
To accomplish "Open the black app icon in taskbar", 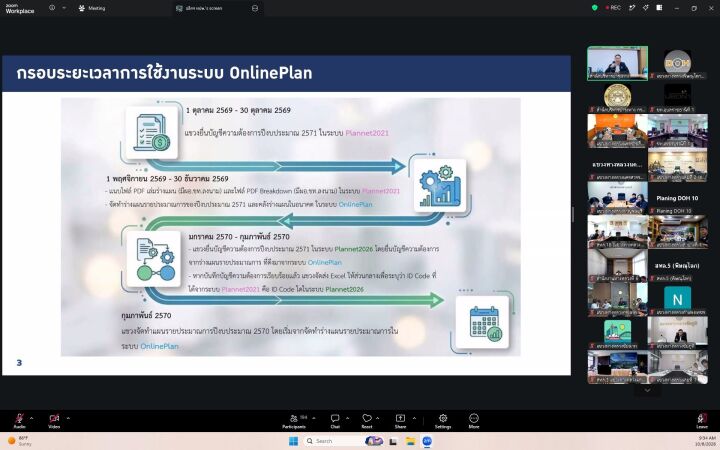I will coord(393,441).
